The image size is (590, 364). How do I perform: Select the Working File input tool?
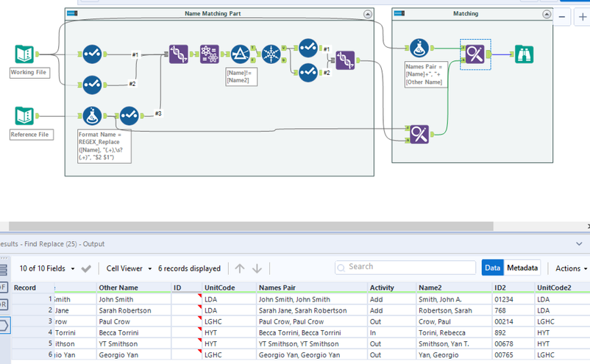(x=24, y=54)
